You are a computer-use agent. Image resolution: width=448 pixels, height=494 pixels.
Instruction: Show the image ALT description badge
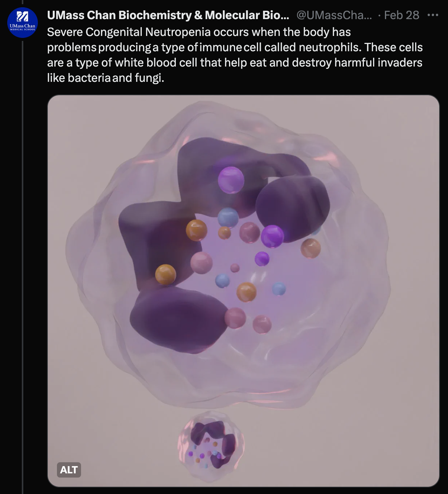click(69, 470)
